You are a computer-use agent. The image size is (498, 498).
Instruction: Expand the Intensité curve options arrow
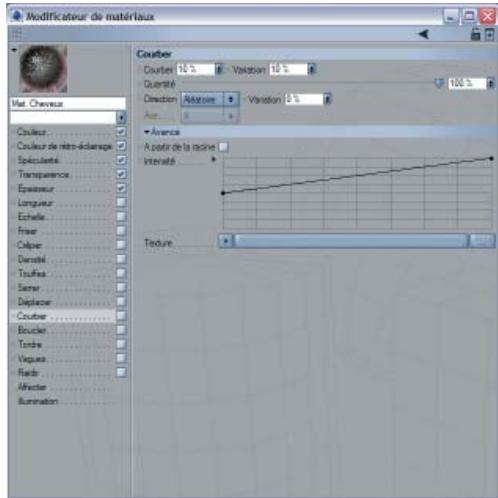tap(214, 160)
